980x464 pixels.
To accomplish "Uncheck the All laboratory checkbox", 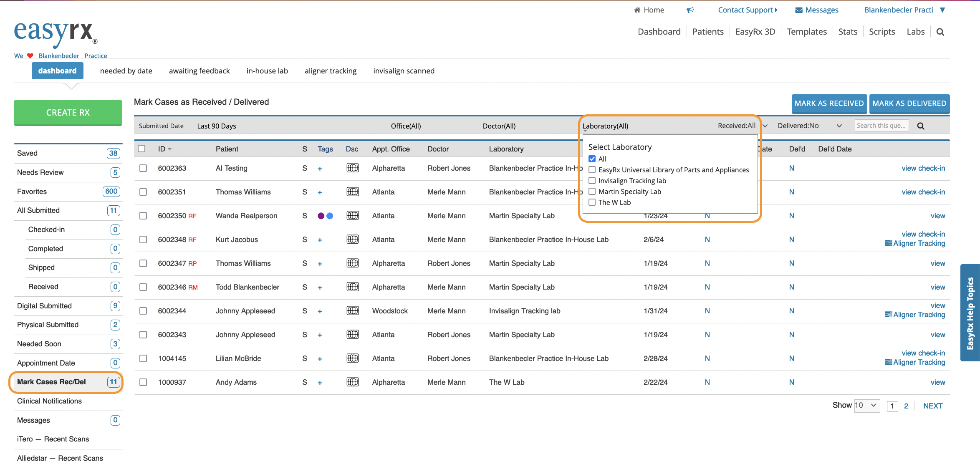I will [x=592, y=159].
